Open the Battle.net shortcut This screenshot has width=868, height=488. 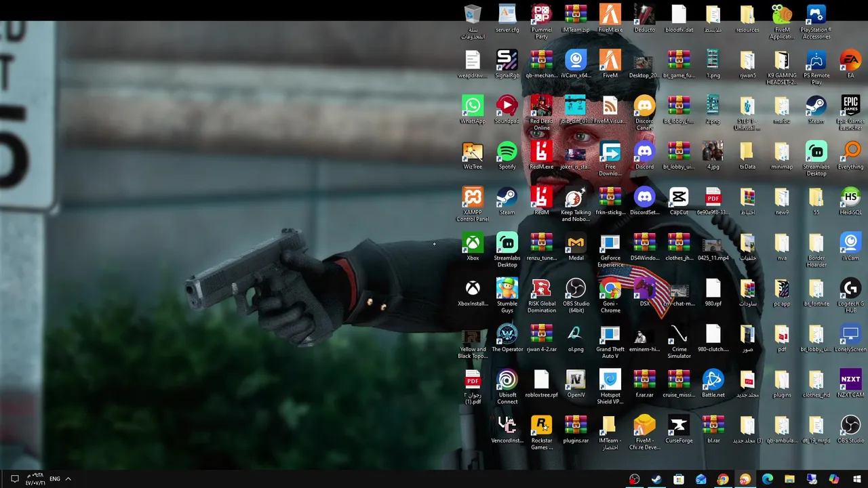pyautogui.click(x=713, y=383)
